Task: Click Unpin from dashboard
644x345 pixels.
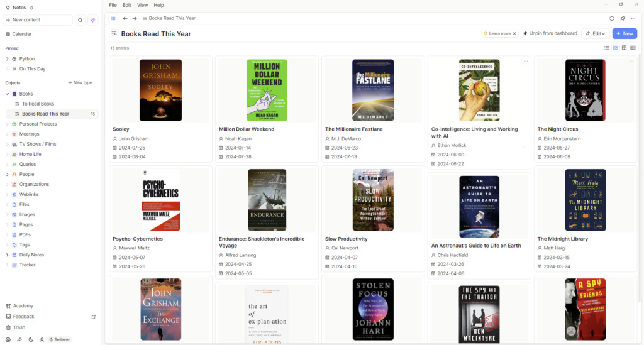Action: click(x=550, y=34)
